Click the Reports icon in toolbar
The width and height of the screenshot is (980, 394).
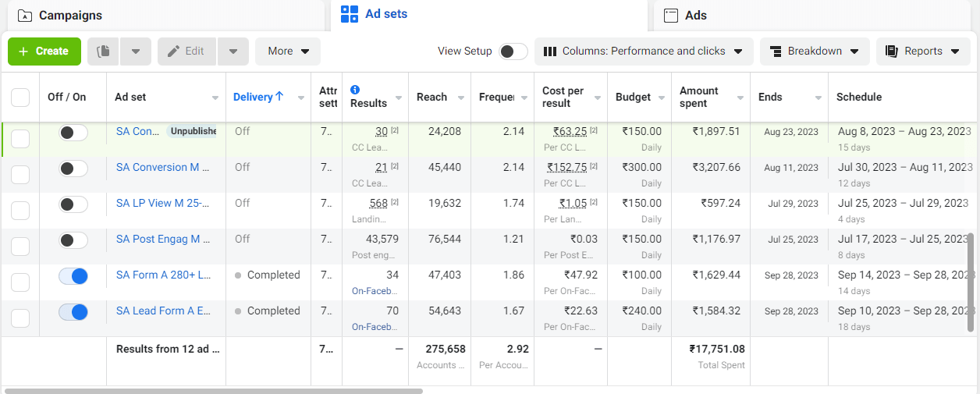tap(892, 51)
